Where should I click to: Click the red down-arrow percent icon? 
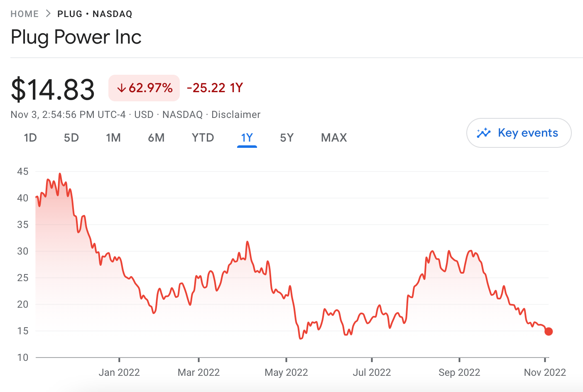click(x=121, y=88)
